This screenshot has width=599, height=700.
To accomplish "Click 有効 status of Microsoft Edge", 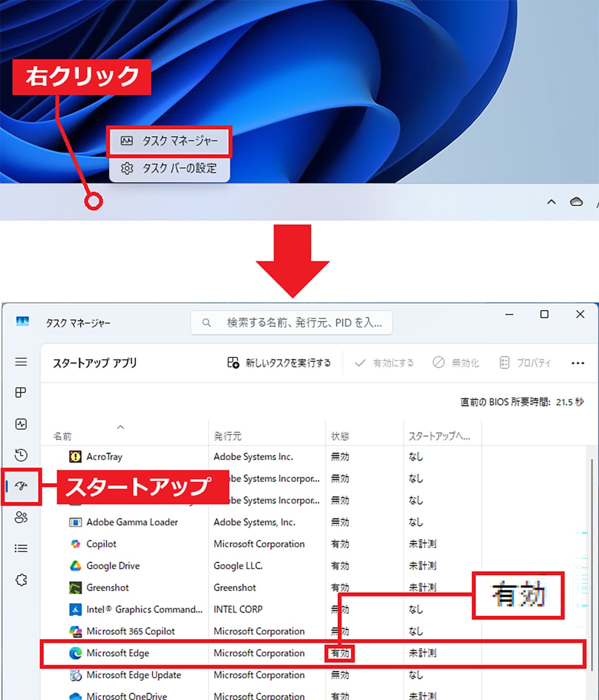I will click(x=340, y=653).
